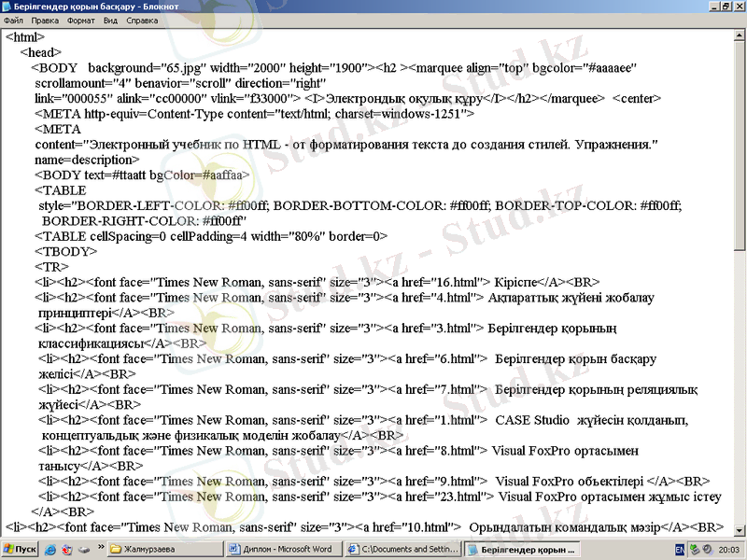Click the round tray icon beside clock
This screenshot has width=747, height=560.
(x=707, y=550)
